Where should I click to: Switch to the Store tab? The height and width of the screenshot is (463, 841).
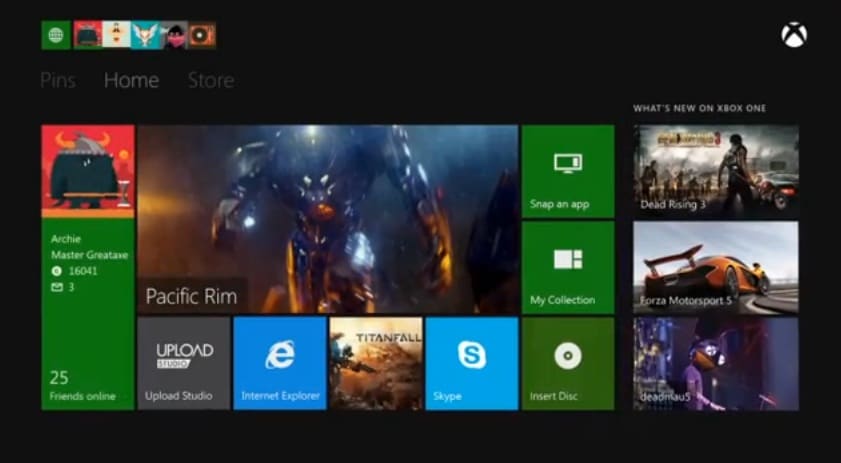pos(211,80)
